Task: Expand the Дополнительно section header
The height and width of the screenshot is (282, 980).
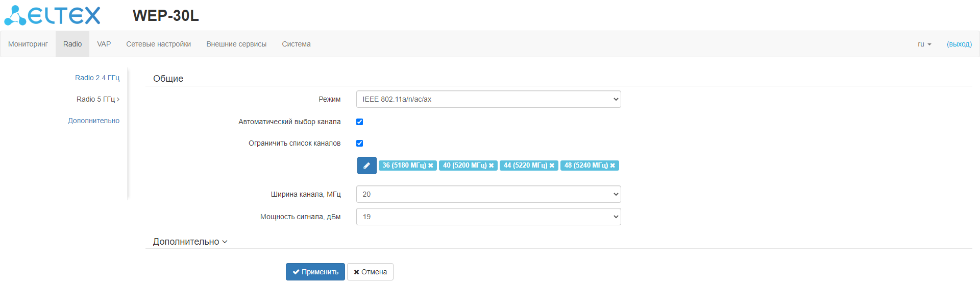Action: (190, 242)
